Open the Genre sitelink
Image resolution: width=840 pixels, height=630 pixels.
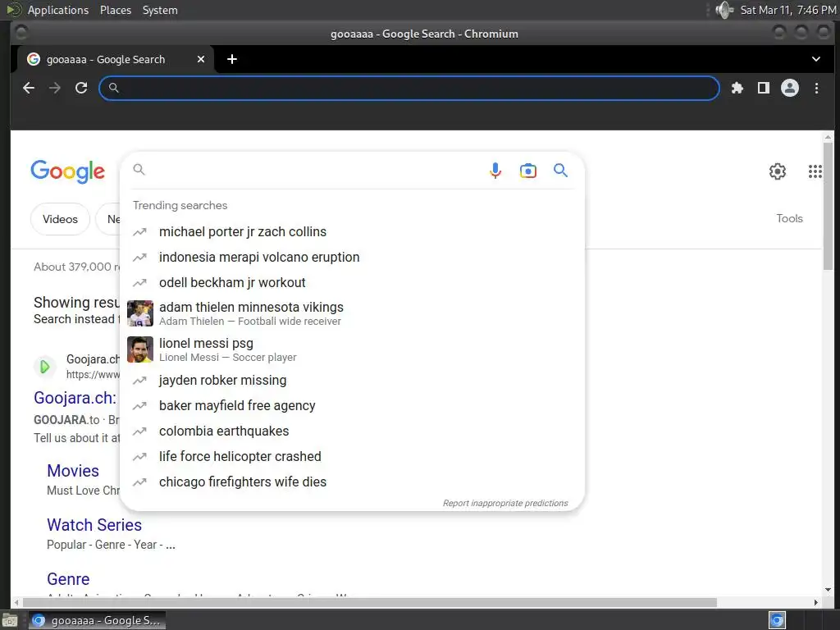point(68,579)
